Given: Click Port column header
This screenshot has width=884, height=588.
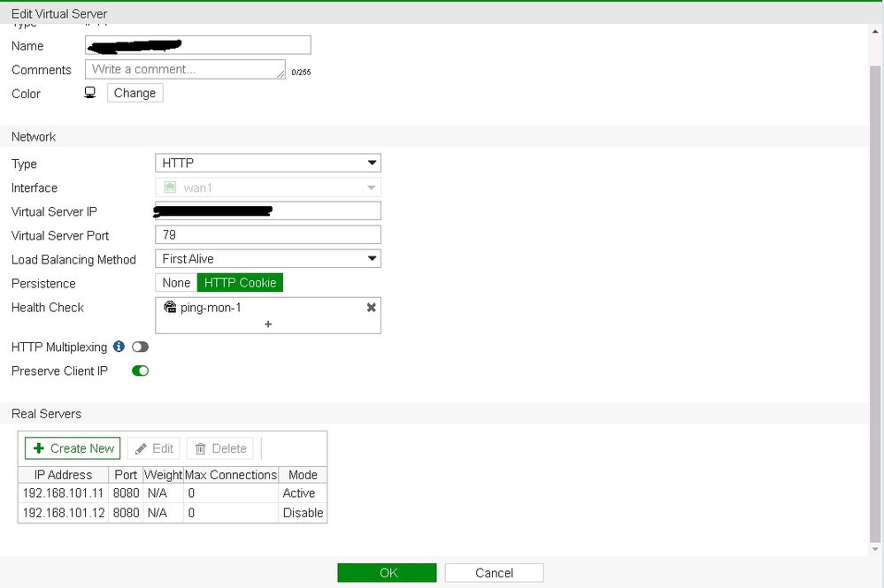Looking at the screenshot, I should pos(126,475).
